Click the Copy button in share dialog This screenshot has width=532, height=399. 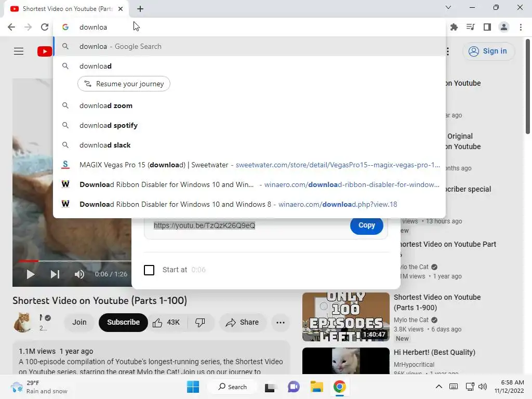point(367,225)
